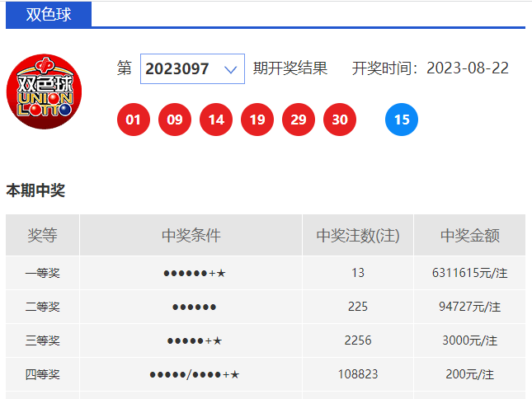The width and height of the screenshot is (532, 399).
Task: Click the amount 3000元/注
Action: pos(470,340)
